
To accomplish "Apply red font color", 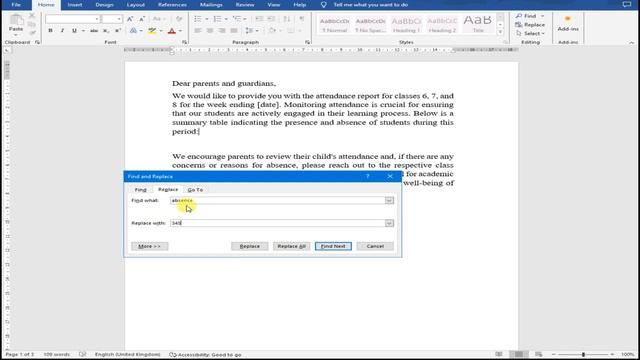I will [172, 31].
